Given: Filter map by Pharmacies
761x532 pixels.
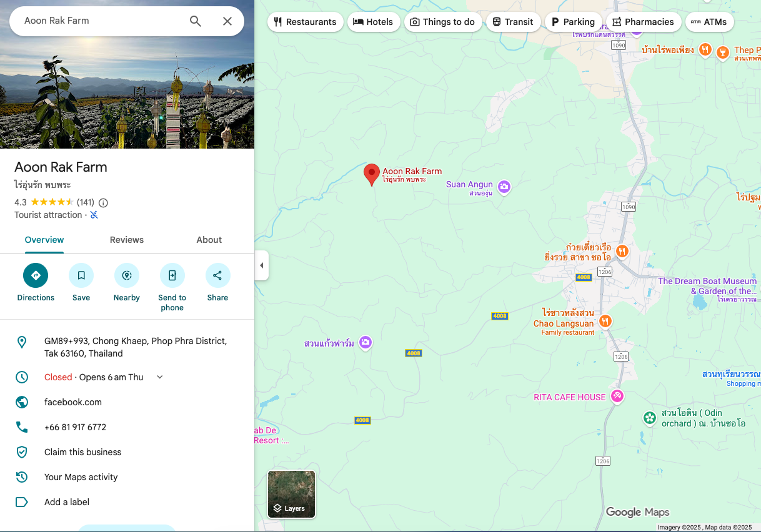Looking at the screenshot, I should (x=644, y=22).
